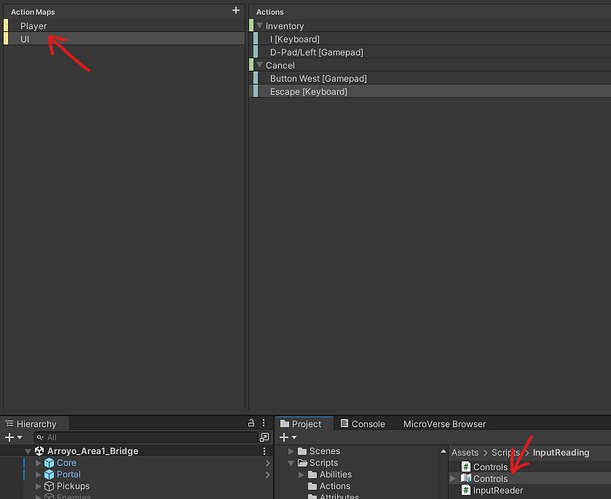Image resolution: width=611 pixels, height=499 pixels.
Task: Collapse the Scripts folder
Action: 291,463
